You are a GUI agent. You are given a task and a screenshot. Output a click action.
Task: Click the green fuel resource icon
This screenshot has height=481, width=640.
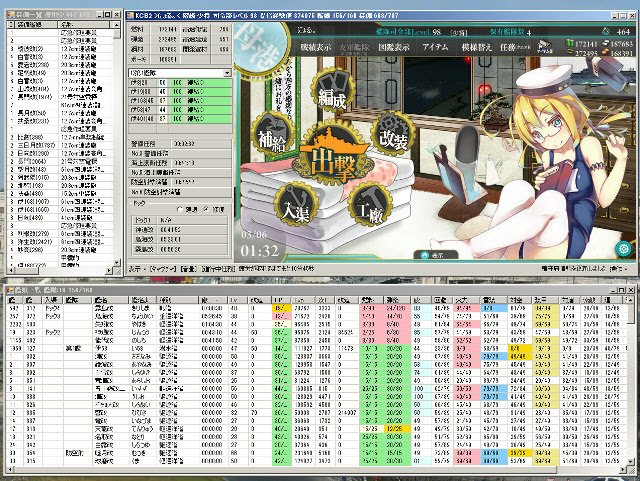(569, 43)
